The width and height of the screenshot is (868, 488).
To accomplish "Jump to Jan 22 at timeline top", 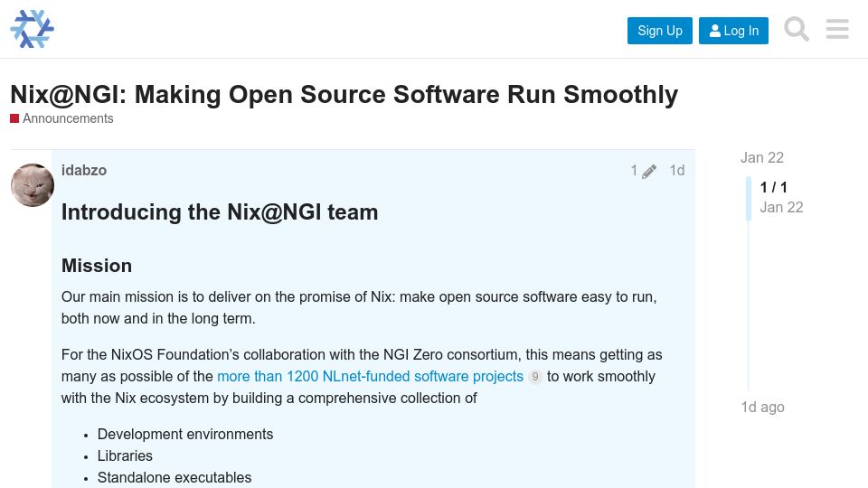I will coord(761,157).
